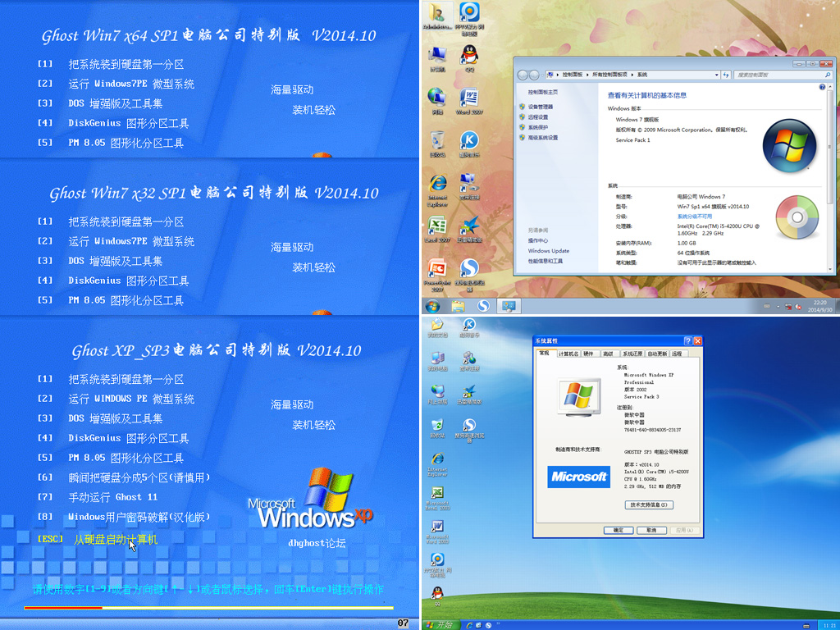The height and width of the screenshot is (630, 840).
Task: Open the 远程设置 link
Action: point(538,117)
